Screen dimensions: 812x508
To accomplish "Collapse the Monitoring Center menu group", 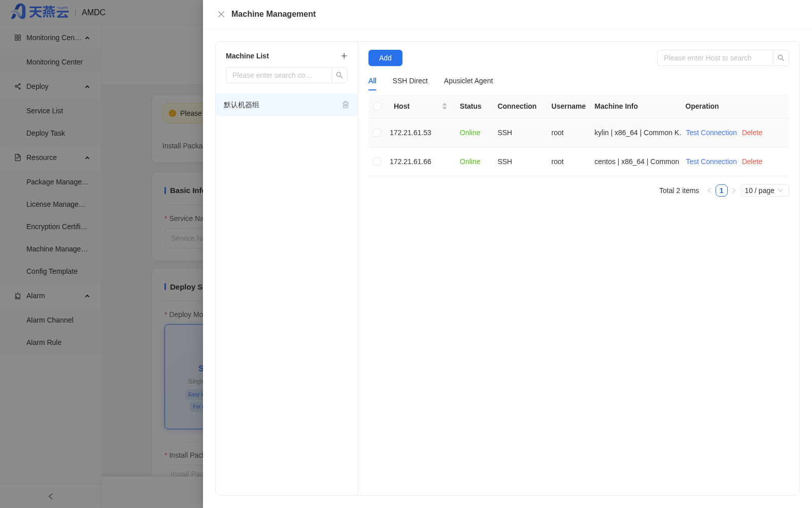I will [x=87, y=38].
